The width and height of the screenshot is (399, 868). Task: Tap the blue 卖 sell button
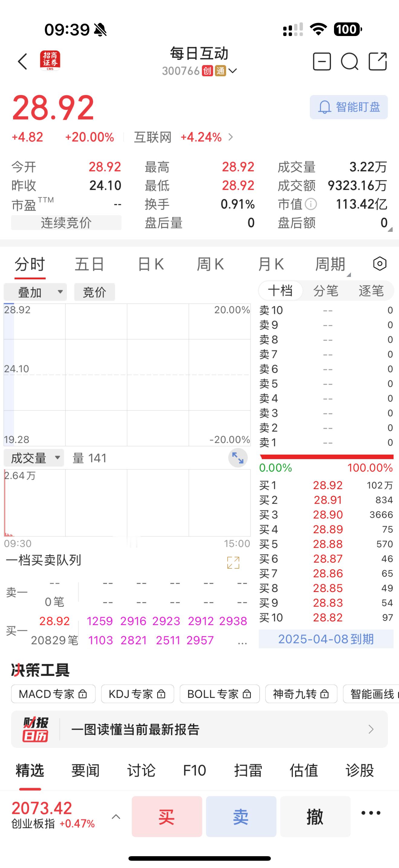241,817
